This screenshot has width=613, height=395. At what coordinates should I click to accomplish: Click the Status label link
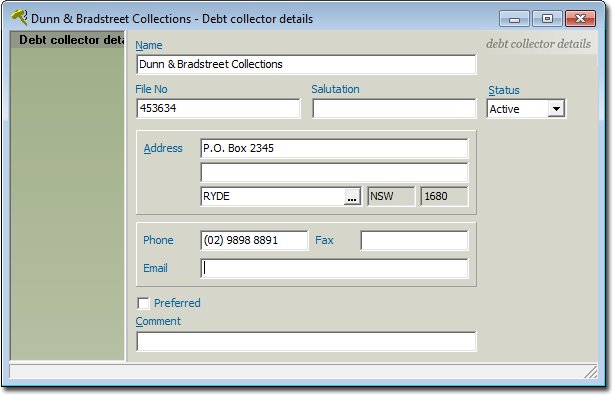pos(504,90)
